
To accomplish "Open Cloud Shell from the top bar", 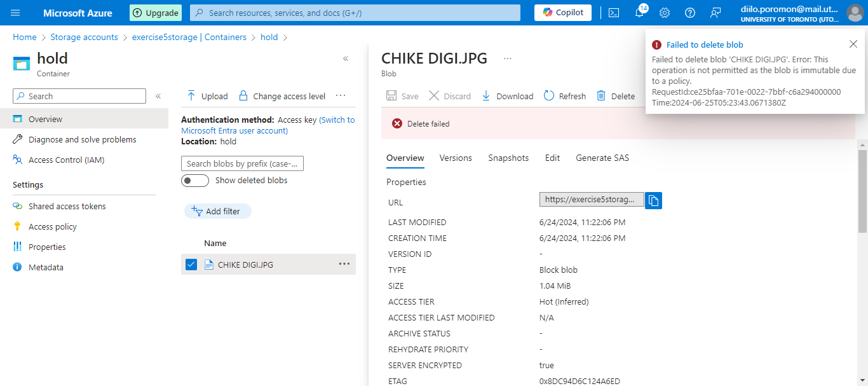I will pyautogui.click(x=614, y=13).
